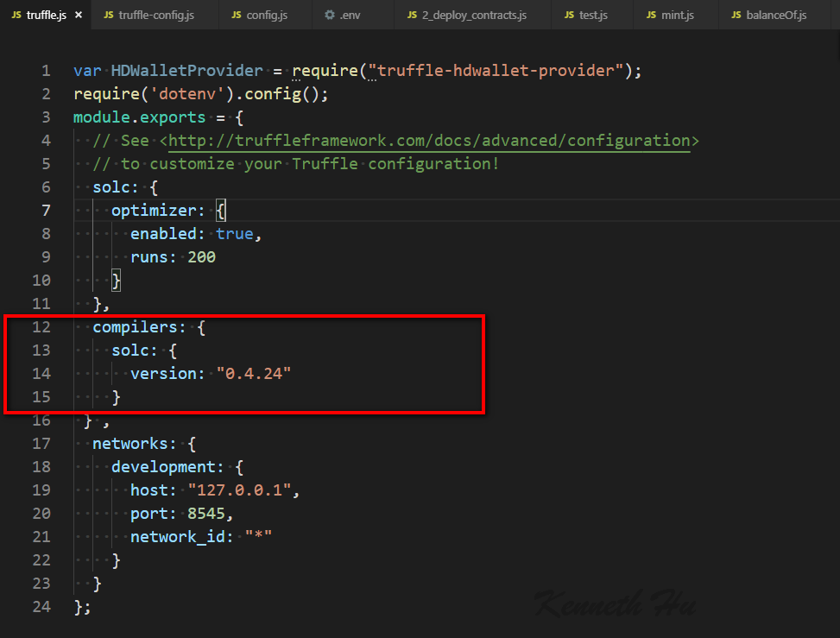Image resolution: width=840 pixels, height=638 pixels.
Task: Click the network_id key on line 21
Action: coord(177,537)
